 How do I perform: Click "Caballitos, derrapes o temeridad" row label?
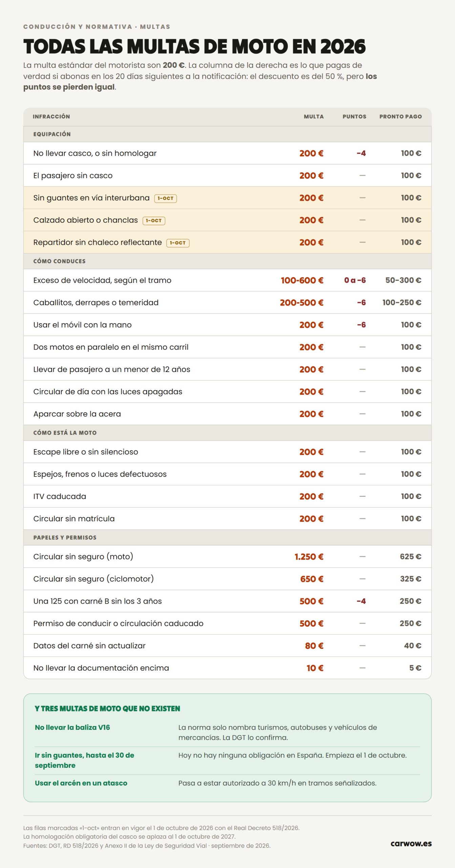96,302
